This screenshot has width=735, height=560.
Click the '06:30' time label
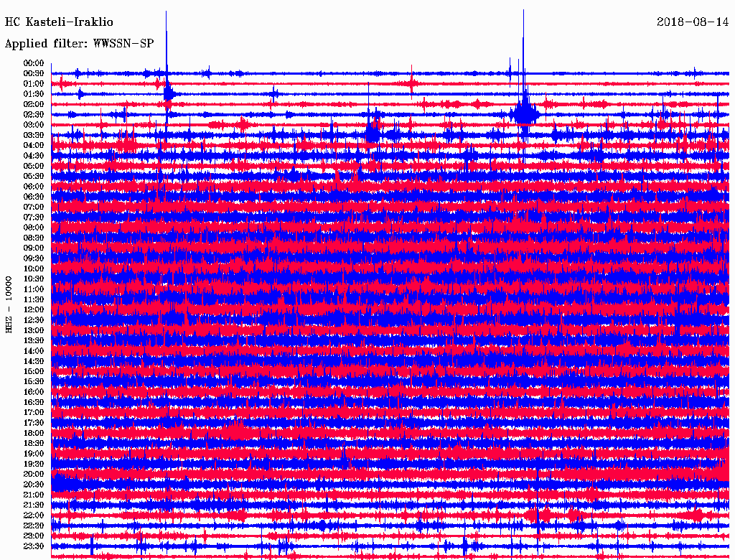34,197
